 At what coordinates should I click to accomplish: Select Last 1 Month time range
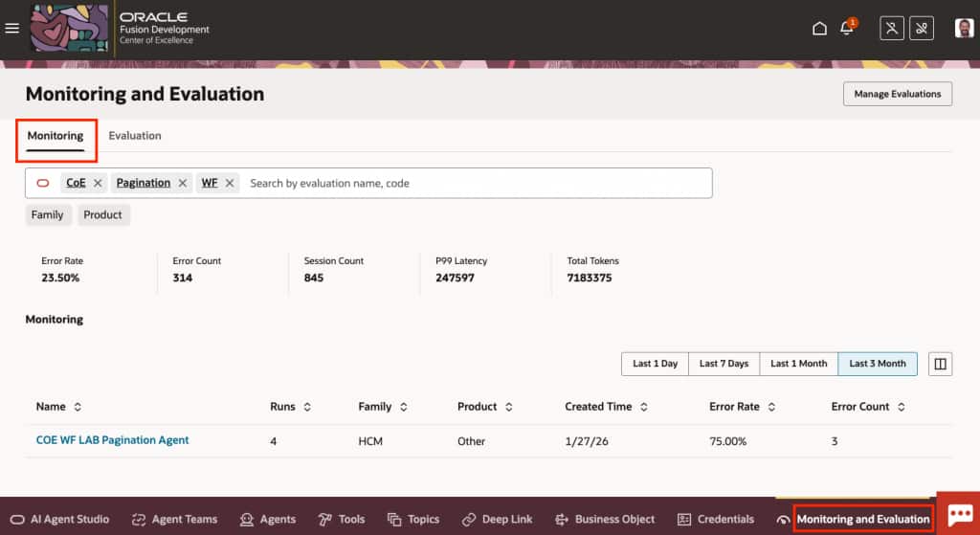(798, 364)
